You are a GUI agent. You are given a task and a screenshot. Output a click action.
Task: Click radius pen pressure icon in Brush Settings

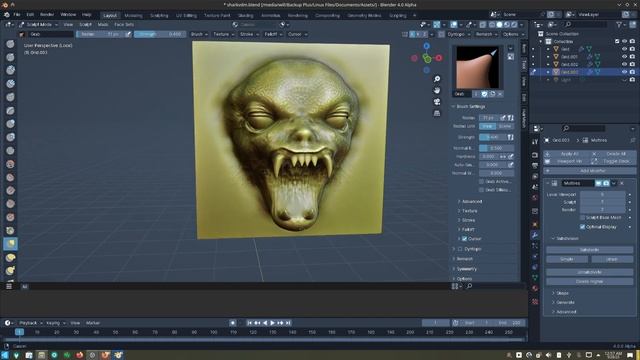click(x=503, y=118)
